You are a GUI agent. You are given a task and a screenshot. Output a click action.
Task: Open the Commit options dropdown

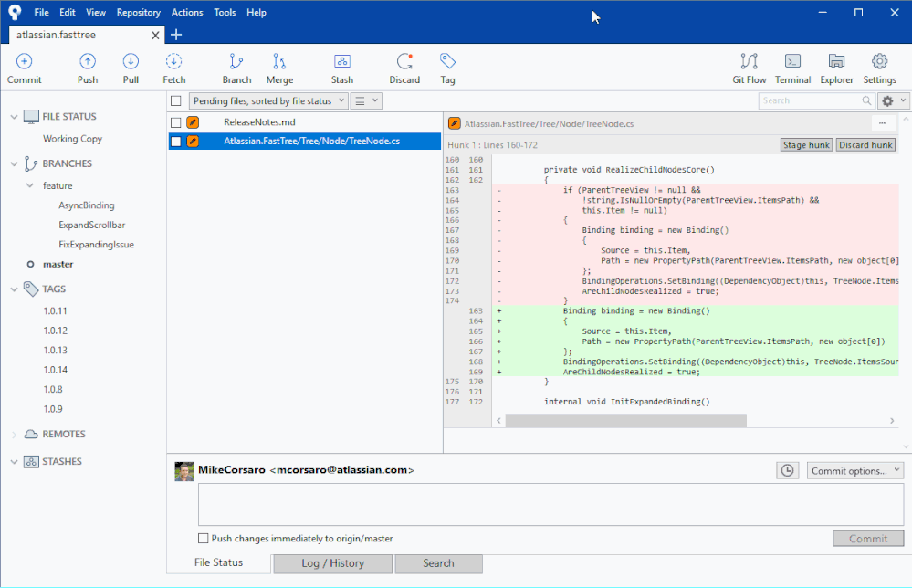pos(855,470)
